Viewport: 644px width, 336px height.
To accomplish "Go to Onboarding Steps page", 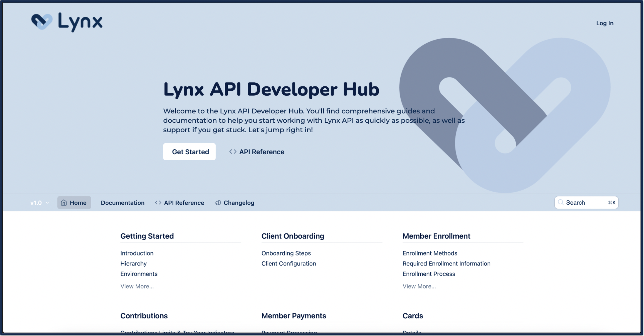I will pyautogui.click(x=286, y=253).
